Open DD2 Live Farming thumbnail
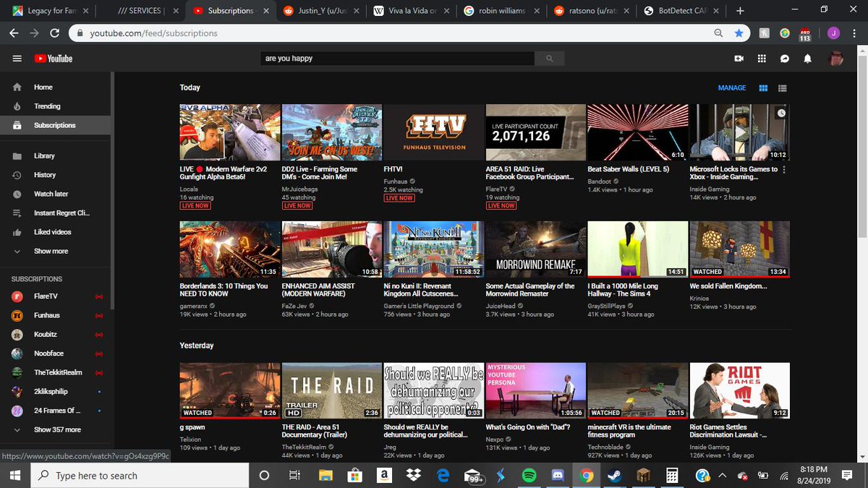This screenshot has width=868, height=488. click(332, 132)
